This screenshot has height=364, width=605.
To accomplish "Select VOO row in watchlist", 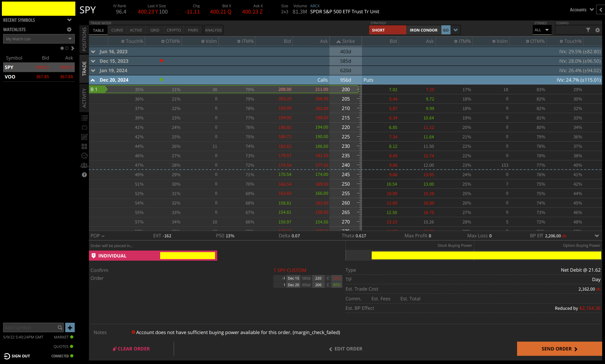I will [x=39, y=77].
